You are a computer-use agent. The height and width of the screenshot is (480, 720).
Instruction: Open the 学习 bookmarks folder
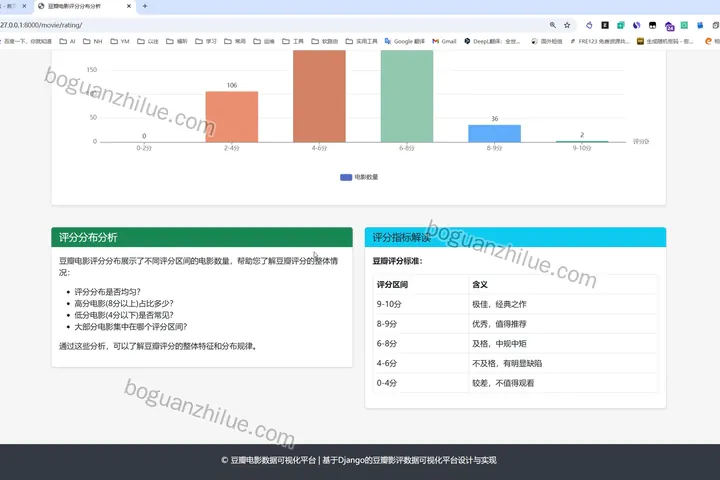tap(206, 41)
